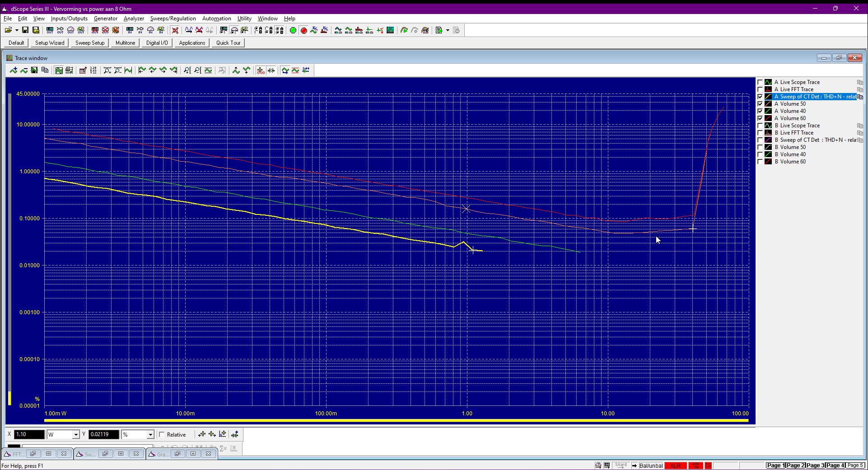This screenshot has height=470, width=868.
Task: Click the Multitone button
Action: (x=125, y=43)
